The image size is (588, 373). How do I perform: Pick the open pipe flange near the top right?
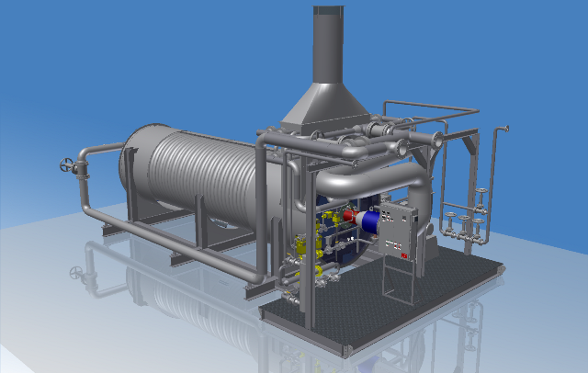[x=437, y=139]
